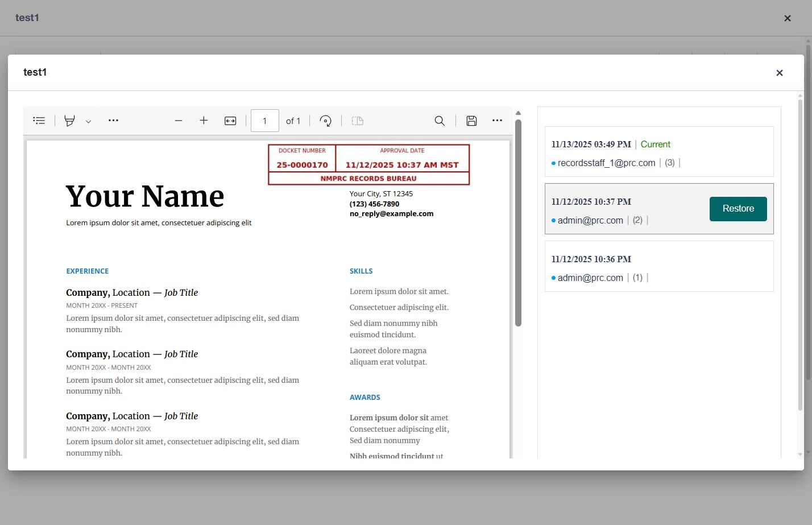Click the MONTH 20XX - PRESENT date line
The height and width of the screenshot is (525, 812).
(102, 305)
